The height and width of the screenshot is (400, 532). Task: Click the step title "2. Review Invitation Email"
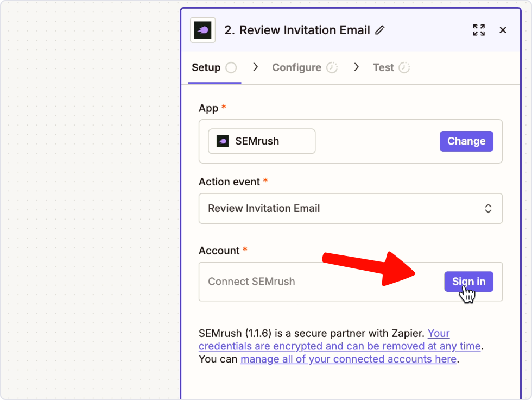pyautogui.click(x=297, y=30)
